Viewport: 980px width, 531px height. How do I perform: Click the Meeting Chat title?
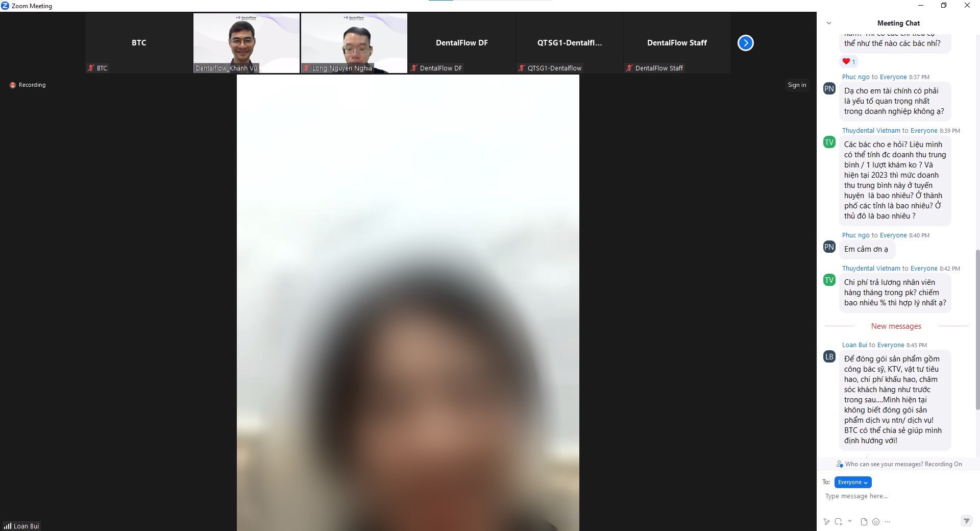click(x=898, y=23)
